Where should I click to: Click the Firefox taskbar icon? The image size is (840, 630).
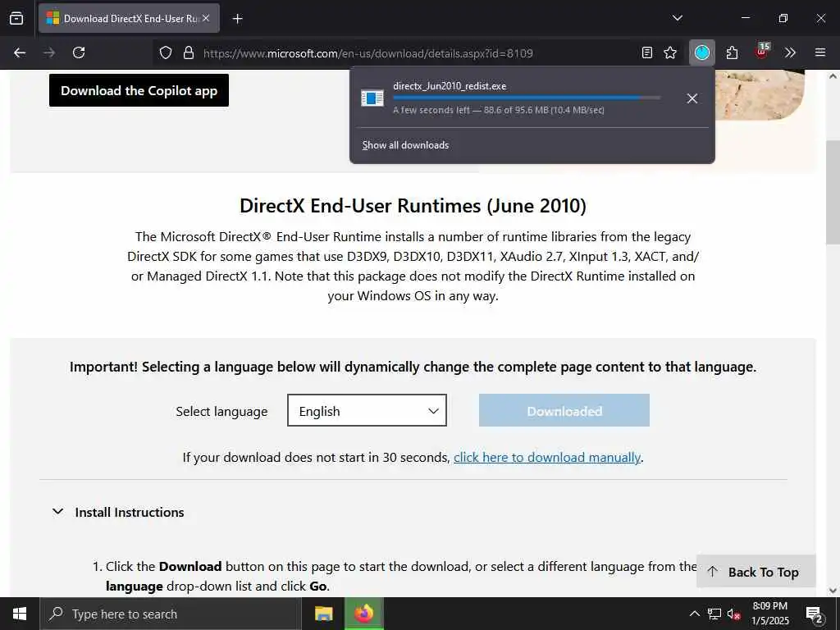tap(363, 614)
